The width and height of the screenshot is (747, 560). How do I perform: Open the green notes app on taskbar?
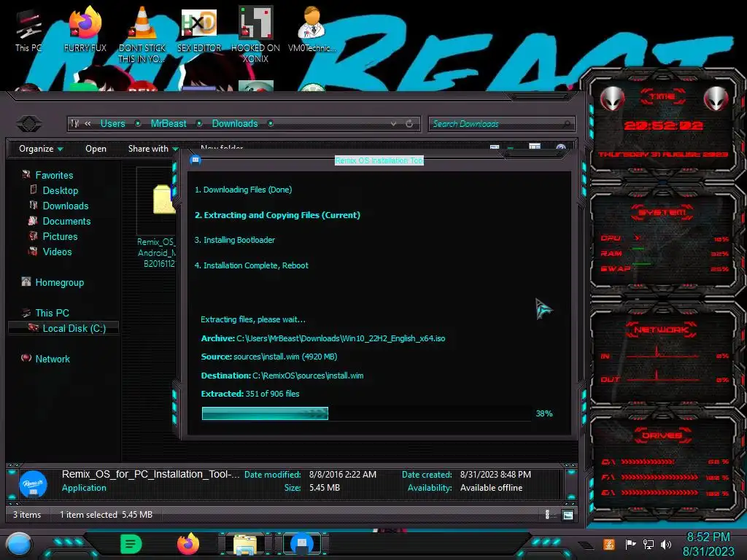point(131,544)
